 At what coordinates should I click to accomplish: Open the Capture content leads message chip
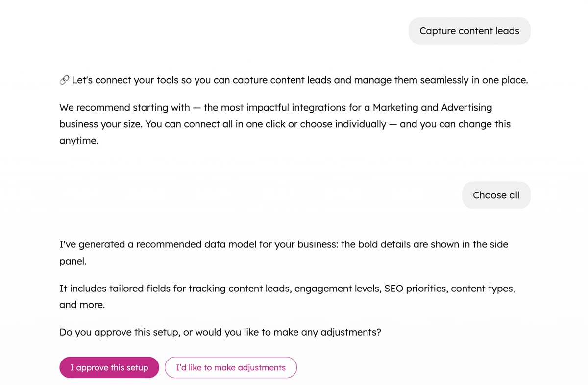coord(469,30)
